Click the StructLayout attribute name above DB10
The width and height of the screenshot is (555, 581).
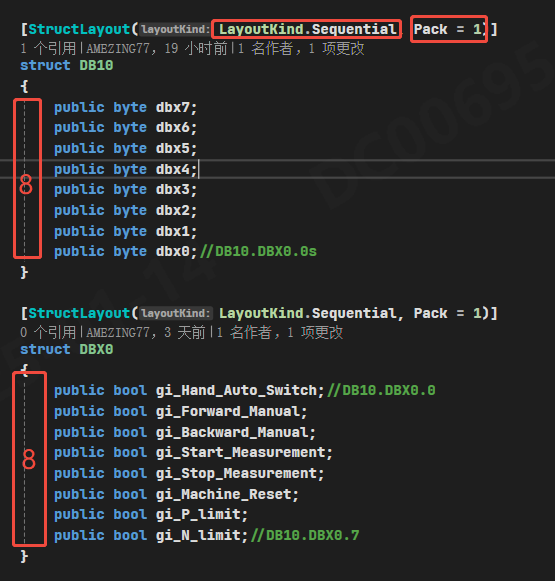coord(79,29)
